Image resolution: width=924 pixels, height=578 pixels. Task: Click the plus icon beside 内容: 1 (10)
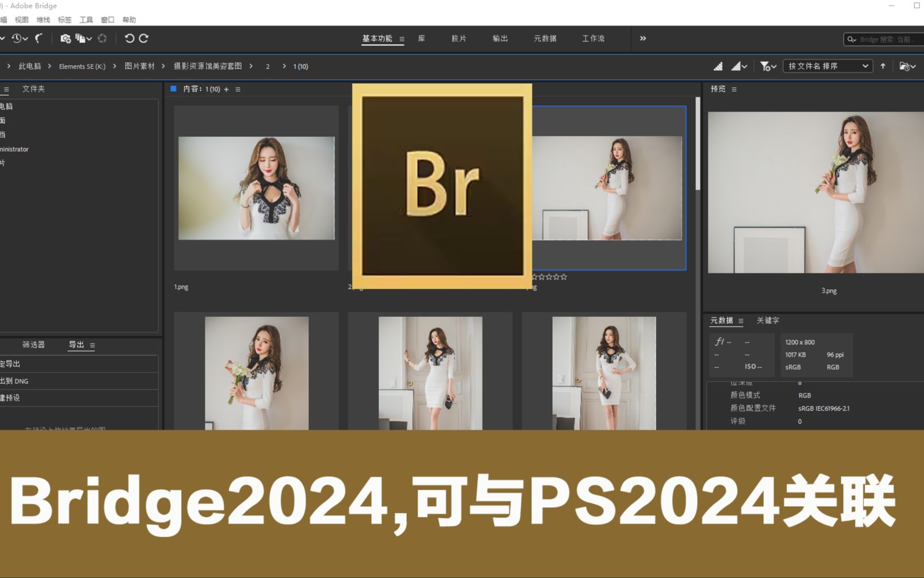point(226,89)
